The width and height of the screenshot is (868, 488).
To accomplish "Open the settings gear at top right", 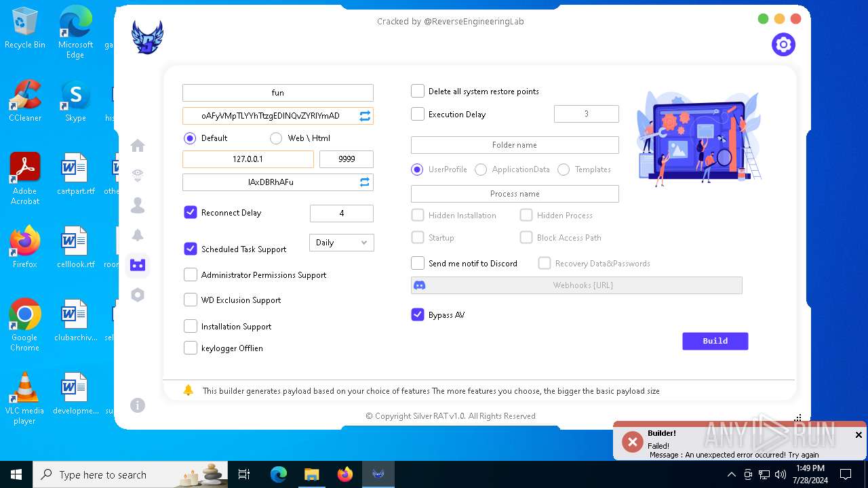I will point(783,45).
